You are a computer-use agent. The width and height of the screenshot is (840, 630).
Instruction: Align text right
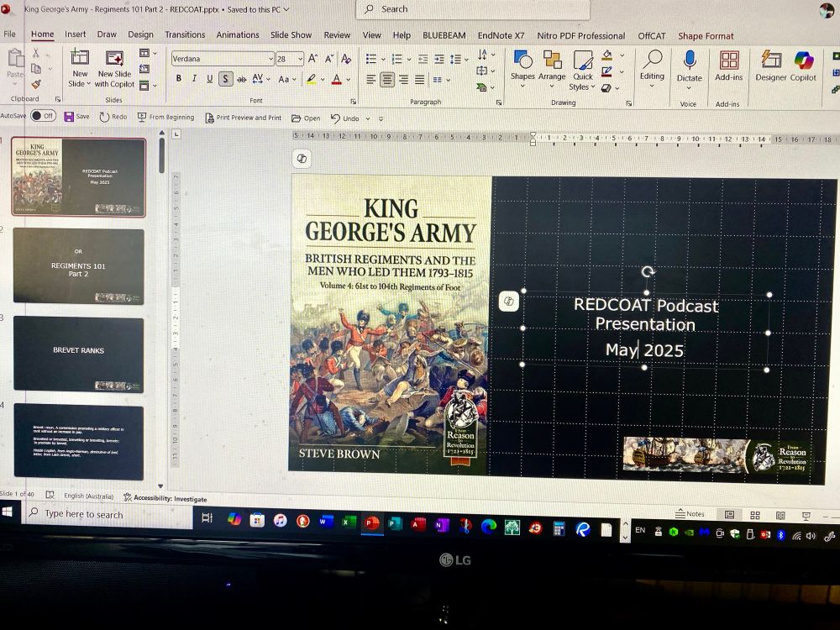(x=403, y=80)
